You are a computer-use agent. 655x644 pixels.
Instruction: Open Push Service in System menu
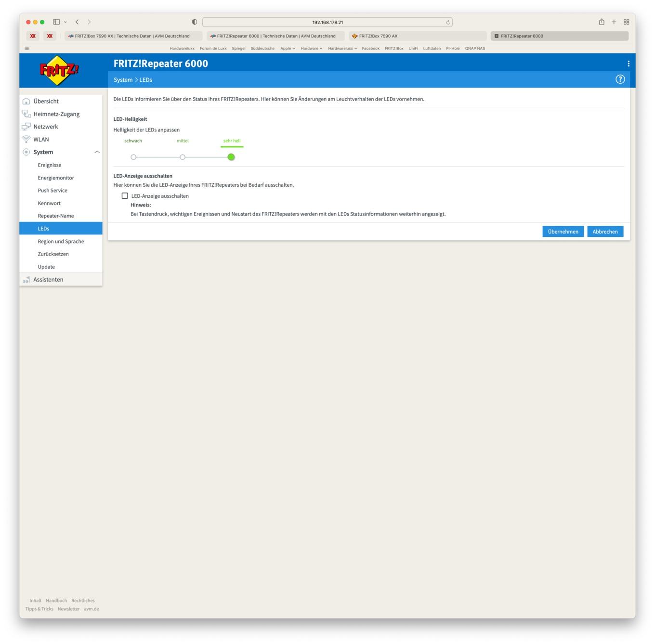click(61, 191)
